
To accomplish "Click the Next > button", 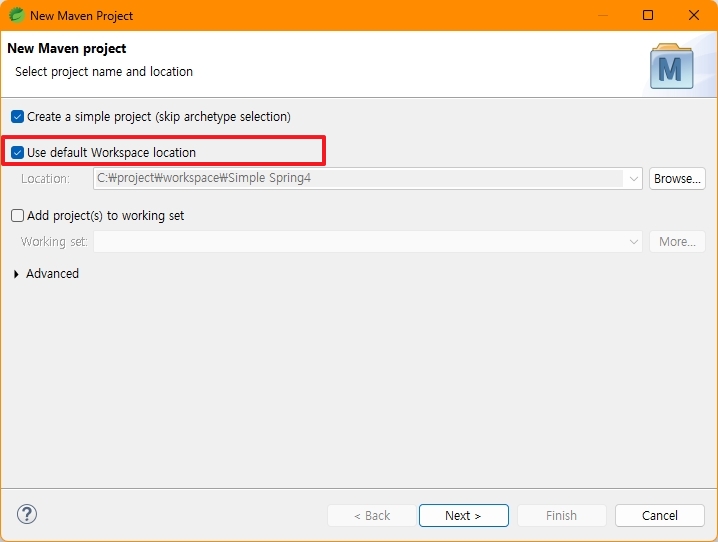I will click(463, 515).
